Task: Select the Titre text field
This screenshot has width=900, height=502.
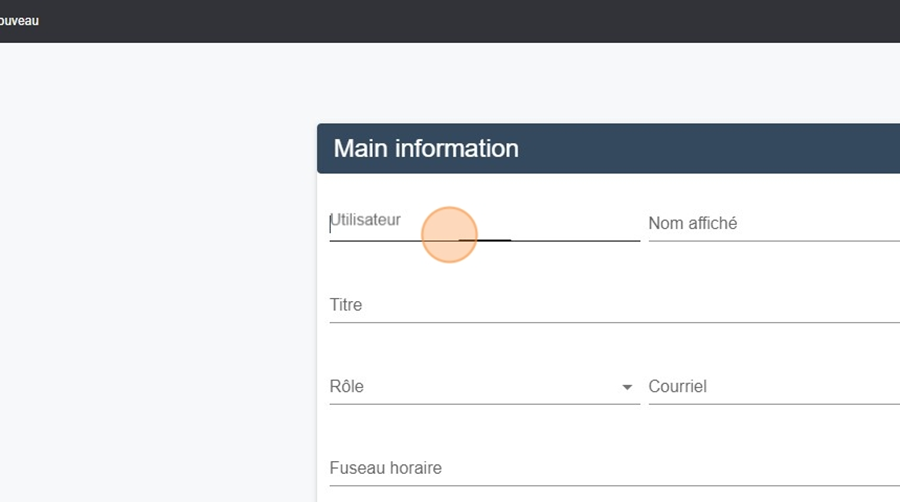Action: [x=615, y=305]
